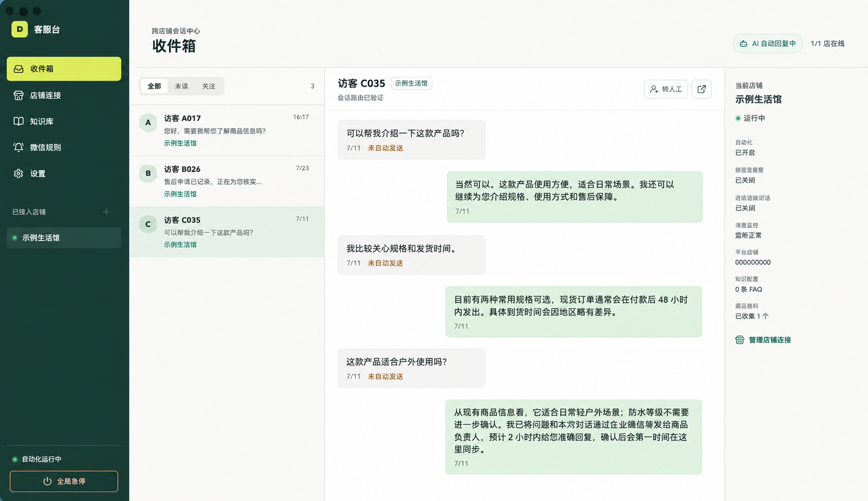Open 微信规则 in the sidebar
The height and width of the screenshot is (501, 868).
64,147
